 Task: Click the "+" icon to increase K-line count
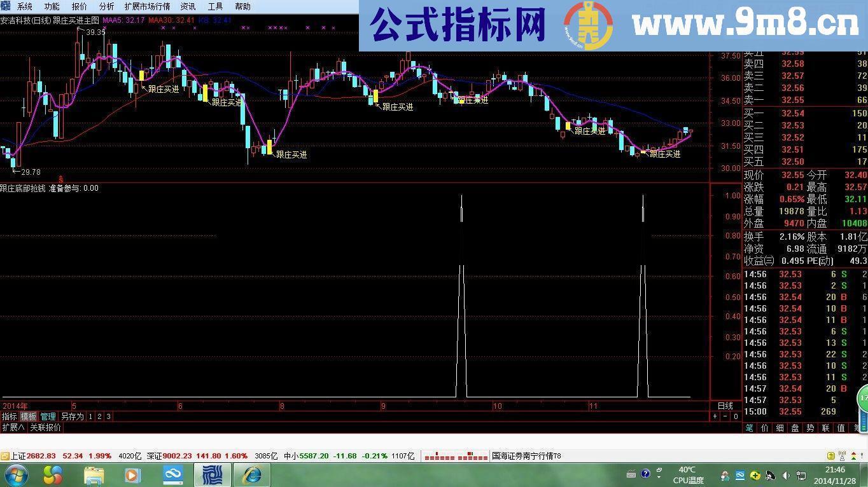(715, 416)
